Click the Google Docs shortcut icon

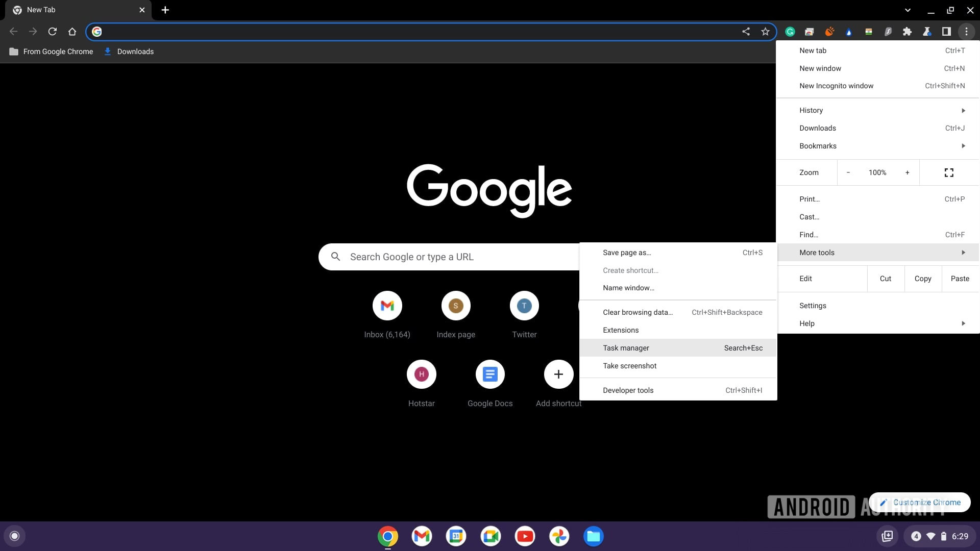coord(490,374)
